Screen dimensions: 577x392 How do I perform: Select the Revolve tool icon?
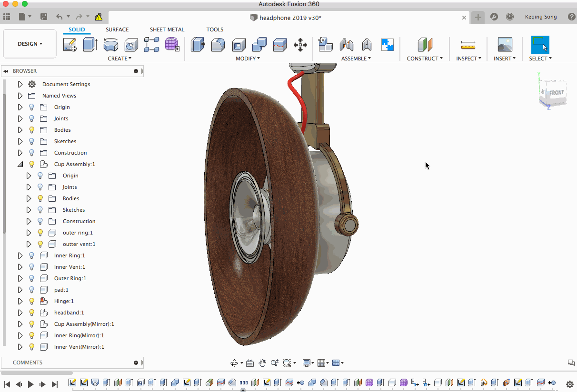[x=110, y=45]
